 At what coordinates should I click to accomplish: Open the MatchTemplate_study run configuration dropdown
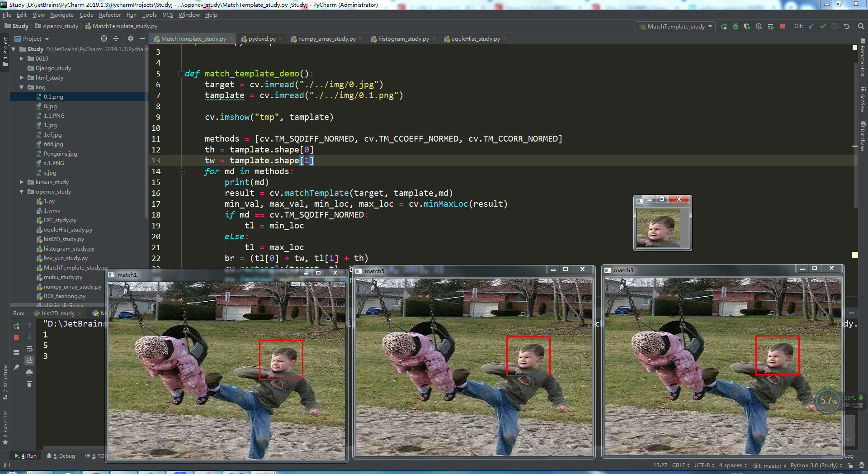(675, 26)
